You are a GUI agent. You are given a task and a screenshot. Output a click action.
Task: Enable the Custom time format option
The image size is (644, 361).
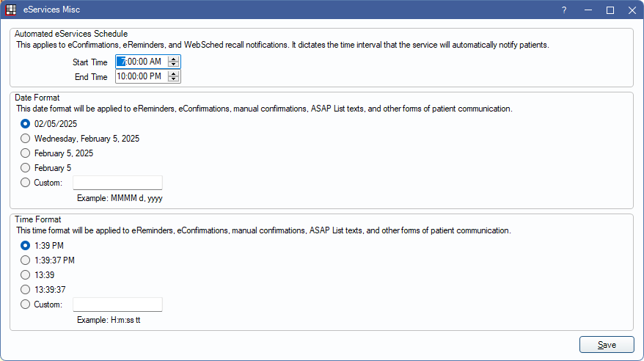click(x=26, y=305)
